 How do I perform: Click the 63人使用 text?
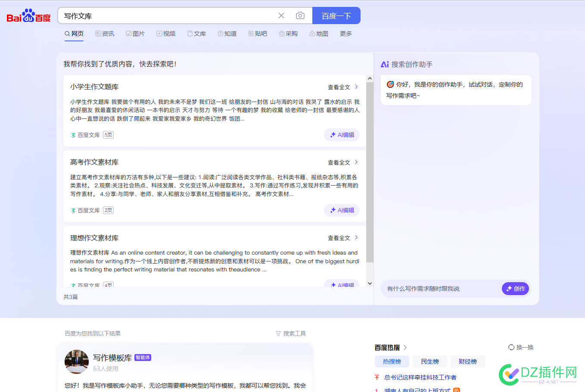click(x=106, y=369)
